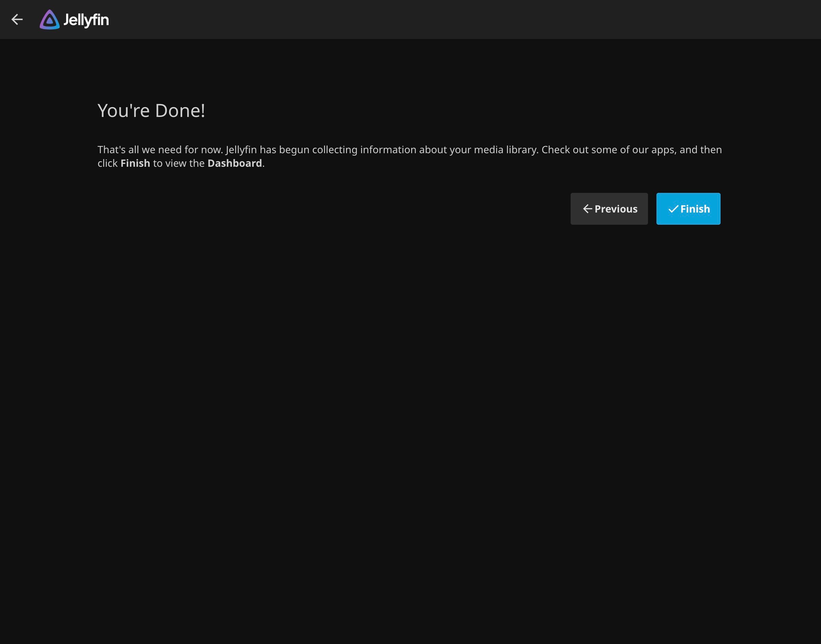The image size is (821, 644).
Task: Click the "You're Done!" heading
Action: tap(151, 110)
